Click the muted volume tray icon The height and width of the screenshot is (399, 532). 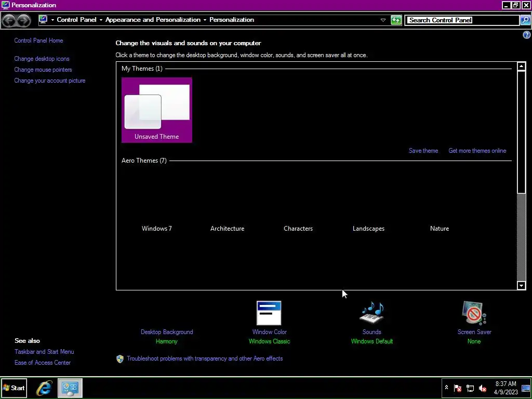[483, 388]
